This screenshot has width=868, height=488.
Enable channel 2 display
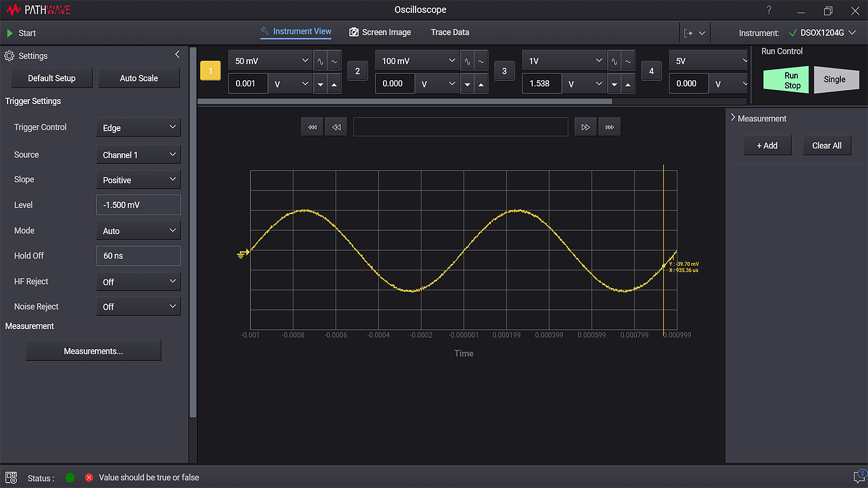[x=358, y=71]
